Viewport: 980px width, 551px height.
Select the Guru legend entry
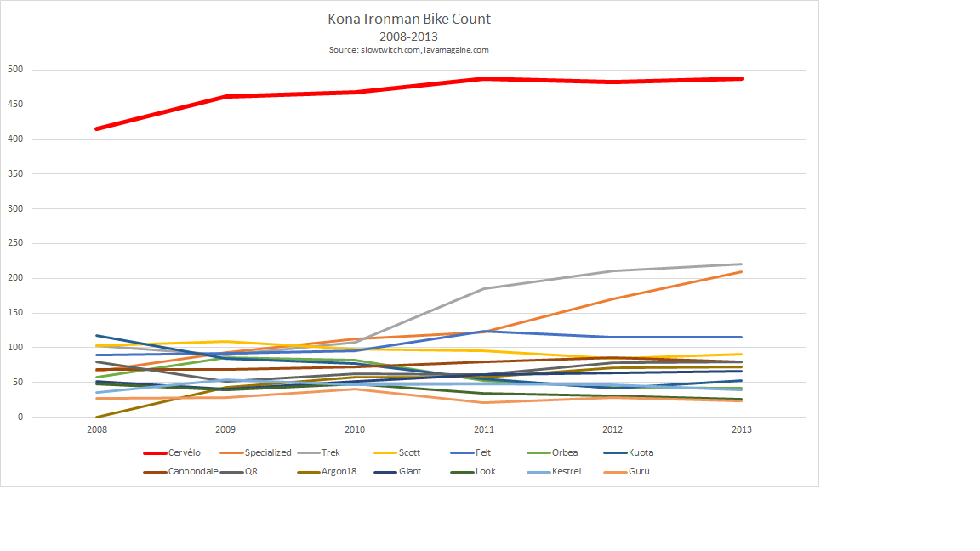tap(627, 472)
